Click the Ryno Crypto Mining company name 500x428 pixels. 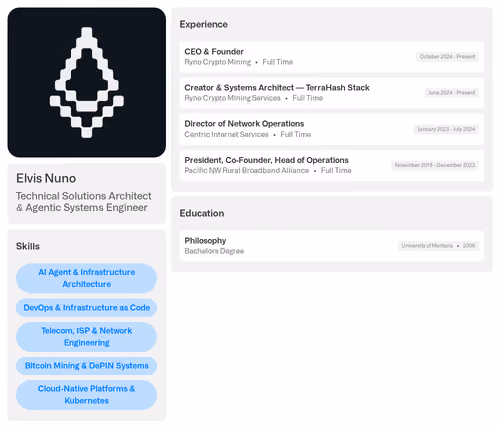tap(218, 62)
